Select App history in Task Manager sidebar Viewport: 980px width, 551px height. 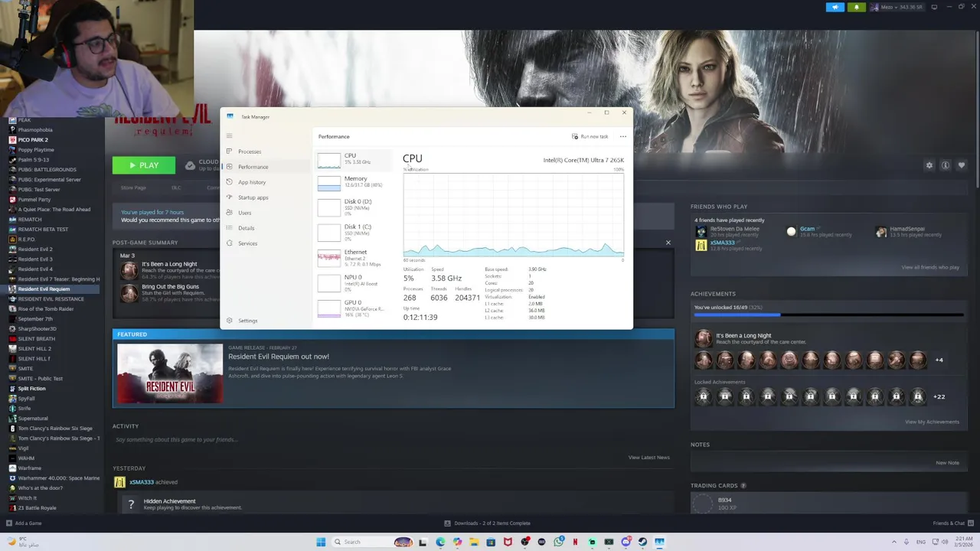coord(265,182)
